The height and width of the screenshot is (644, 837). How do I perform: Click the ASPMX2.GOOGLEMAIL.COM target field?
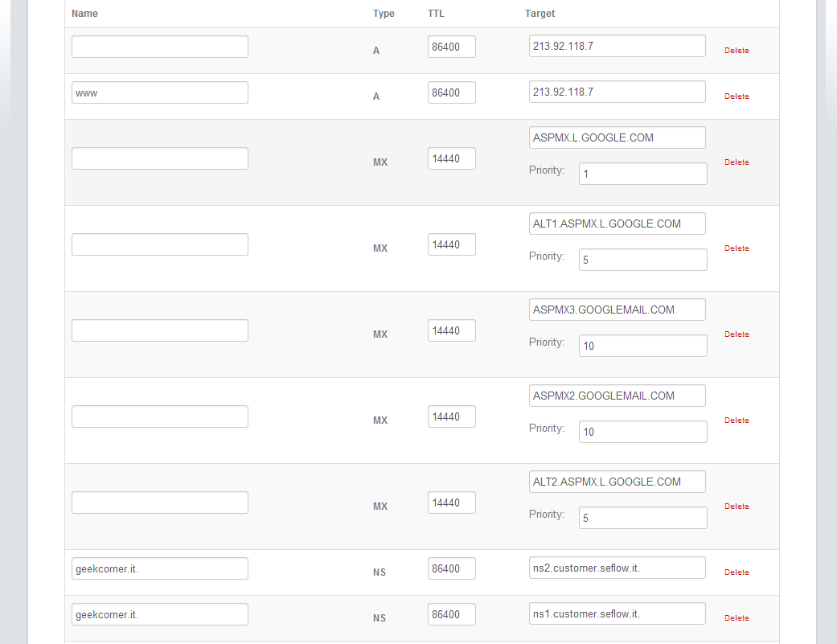[617, 396]
